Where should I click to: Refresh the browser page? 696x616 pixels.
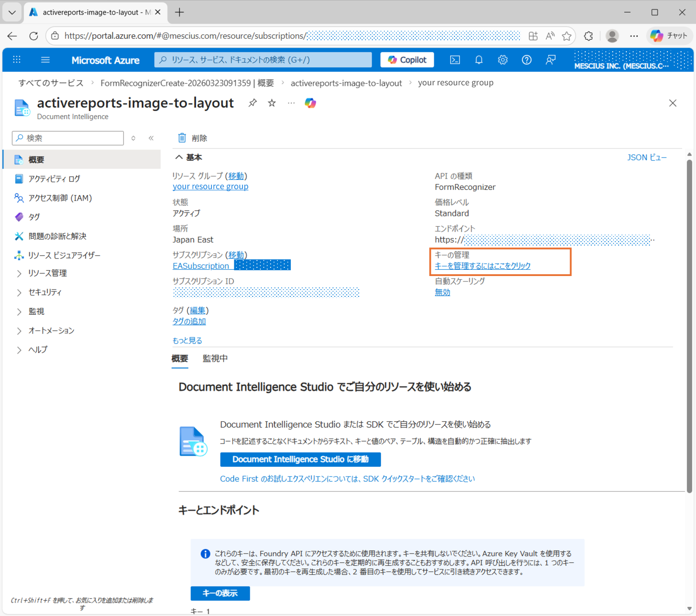(x=33, y=36)
